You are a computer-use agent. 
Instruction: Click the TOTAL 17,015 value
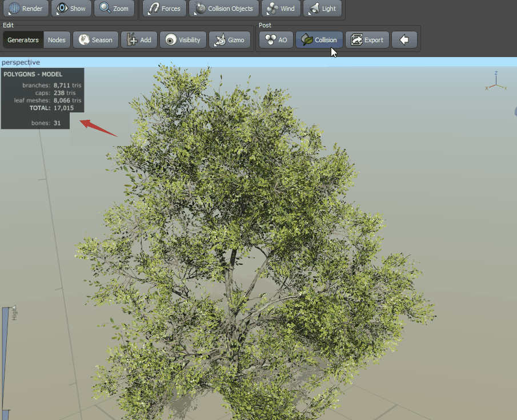pos(63,108)
